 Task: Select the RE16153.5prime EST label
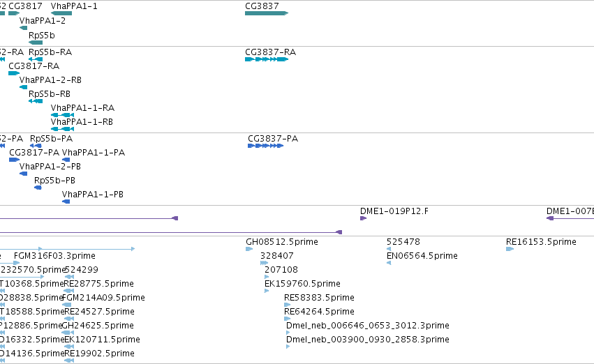(x=541, y=242)
